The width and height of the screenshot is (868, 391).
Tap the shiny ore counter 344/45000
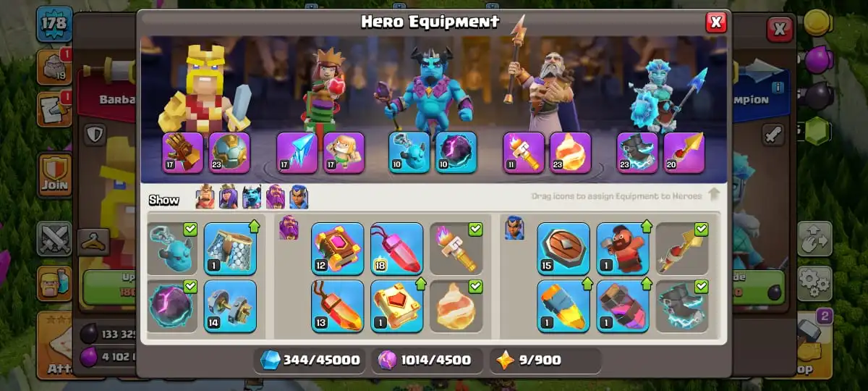311,360
